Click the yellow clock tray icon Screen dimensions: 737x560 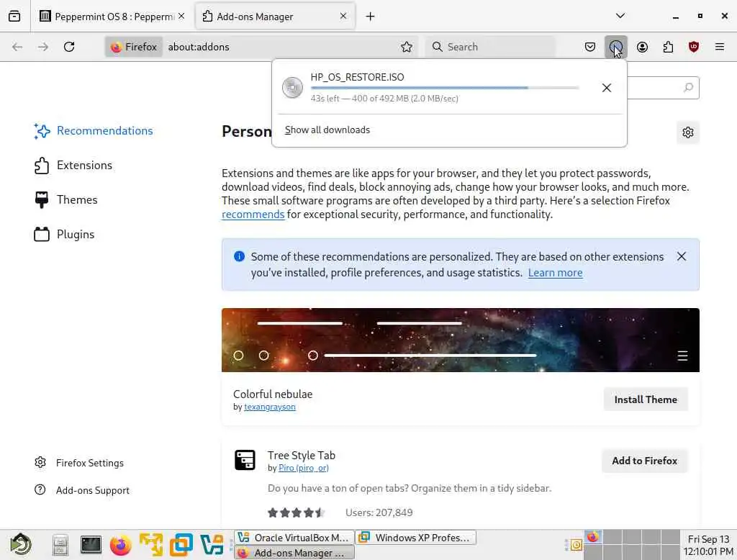tap(577, 545)
